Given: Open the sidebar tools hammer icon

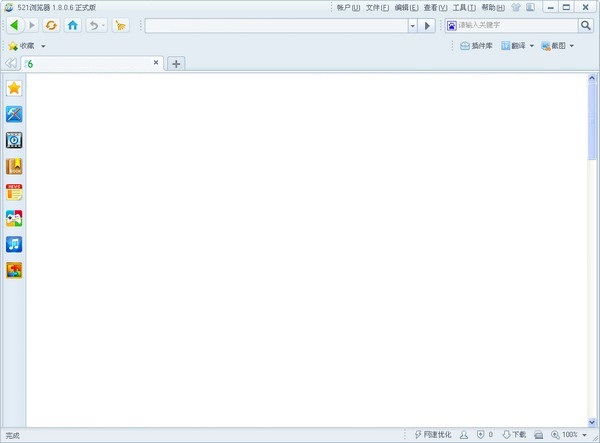Looking at the screenshot, I should click(14, 114).
